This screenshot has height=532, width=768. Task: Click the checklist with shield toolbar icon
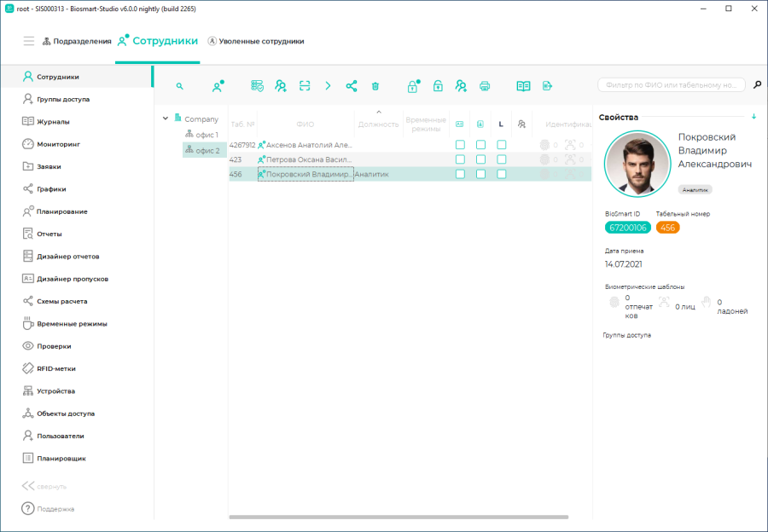(257, 86)
